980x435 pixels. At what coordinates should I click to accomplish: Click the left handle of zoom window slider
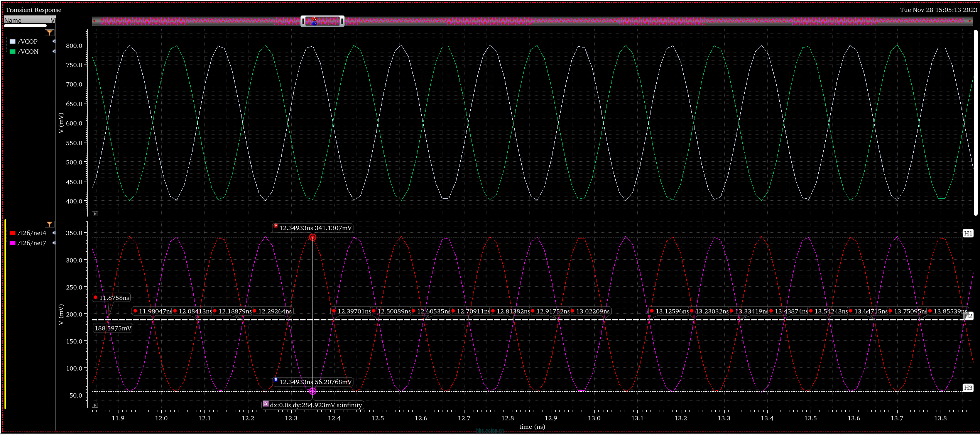(x=303, y=21)
